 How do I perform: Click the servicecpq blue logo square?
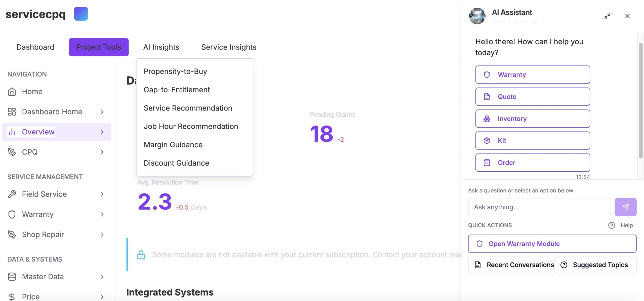click(x=81, y=14)
